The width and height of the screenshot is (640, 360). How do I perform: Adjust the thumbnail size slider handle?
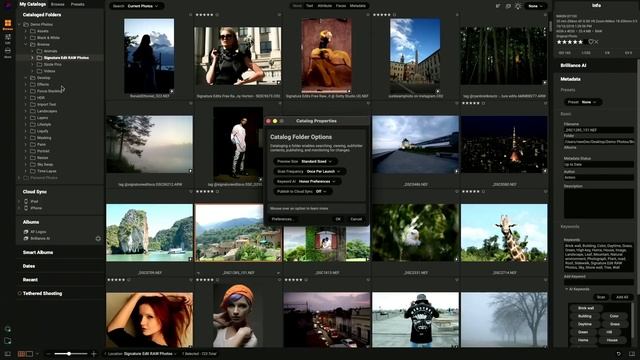(x=69, y=354)
